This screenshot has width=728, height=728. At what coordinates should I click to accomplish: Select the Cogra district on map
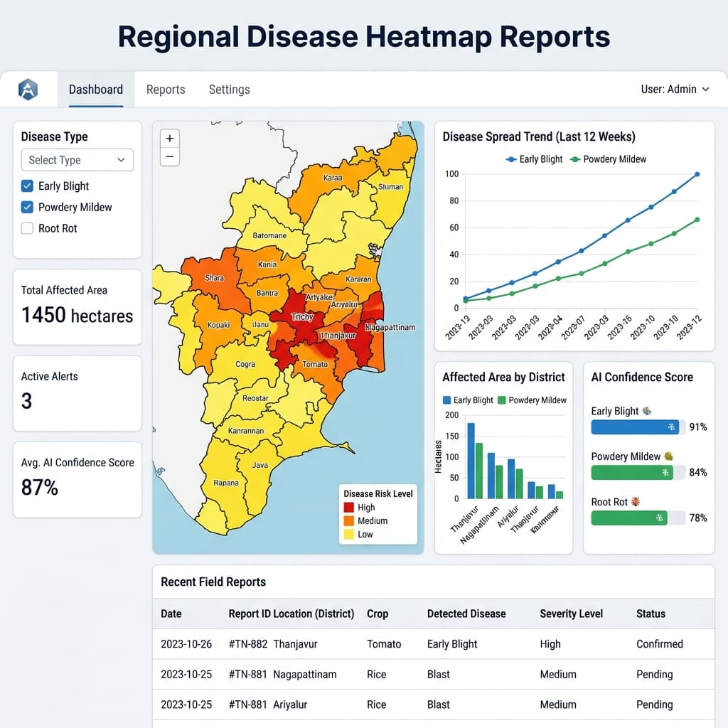[245, 364]
